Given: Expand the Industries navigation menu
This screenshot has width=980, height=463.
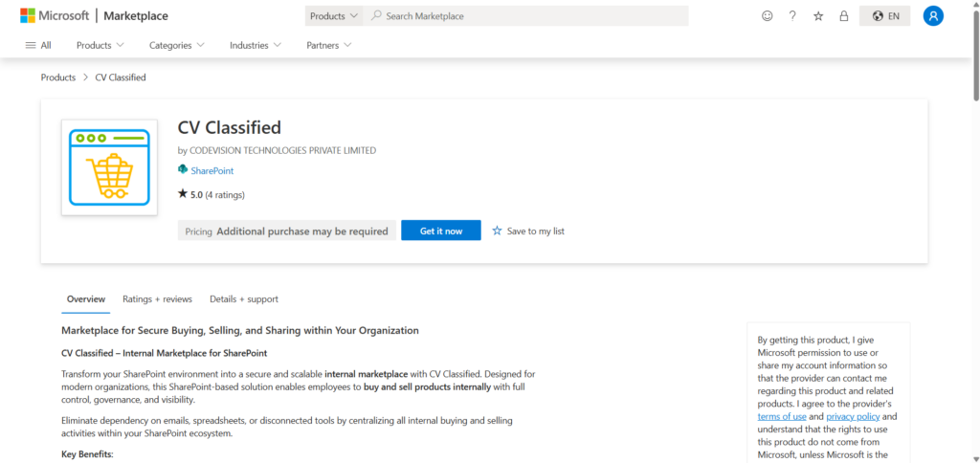Looking at the screenshot, I should 255,45.
